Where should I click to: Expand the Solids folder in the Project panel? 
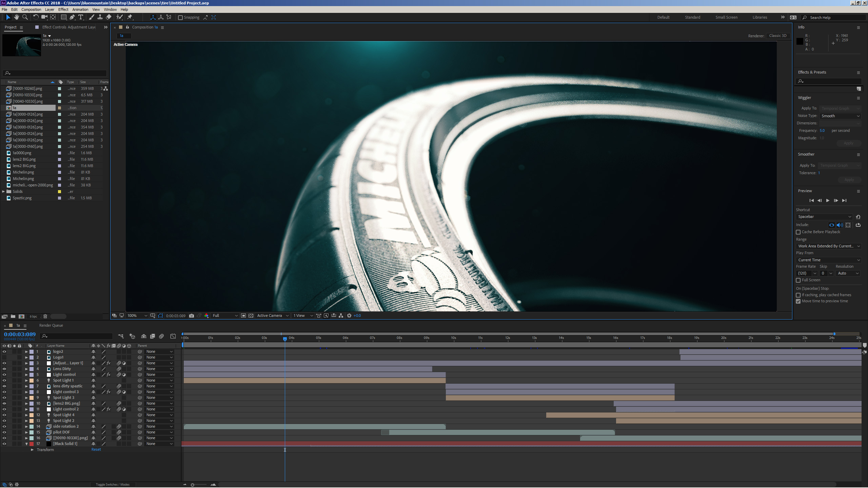(3, 191)
